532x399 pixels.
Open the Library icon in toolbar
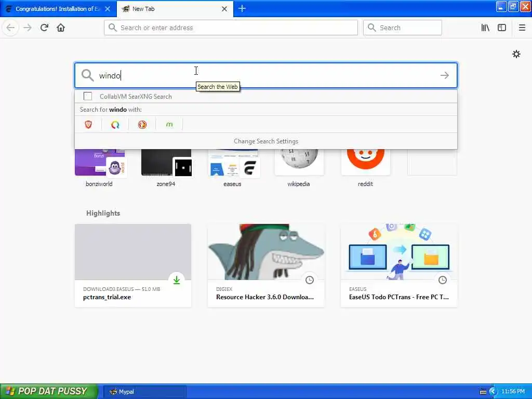[486, 28]
